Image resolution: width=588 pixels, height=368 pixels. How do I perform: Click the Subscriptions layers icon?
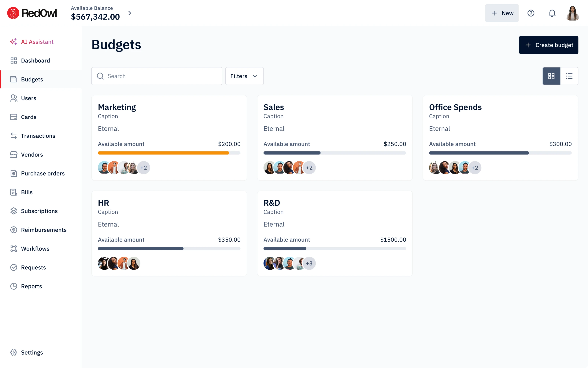pyautogui.click(x=14, y=211)
